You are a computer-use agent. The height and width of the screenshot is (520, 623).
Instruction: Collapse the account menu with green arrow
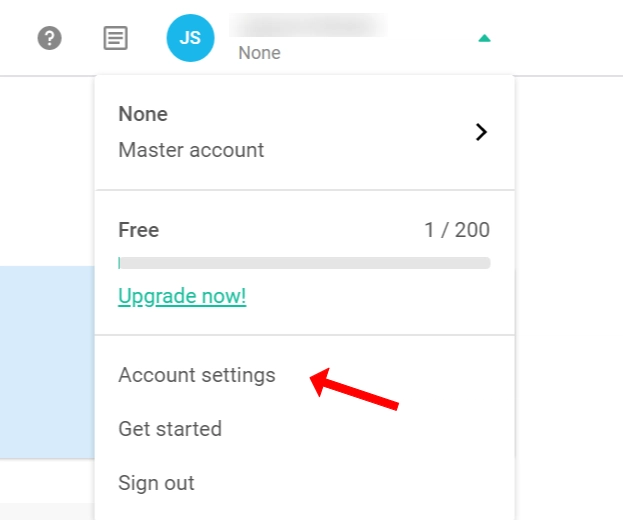point(484,39)
